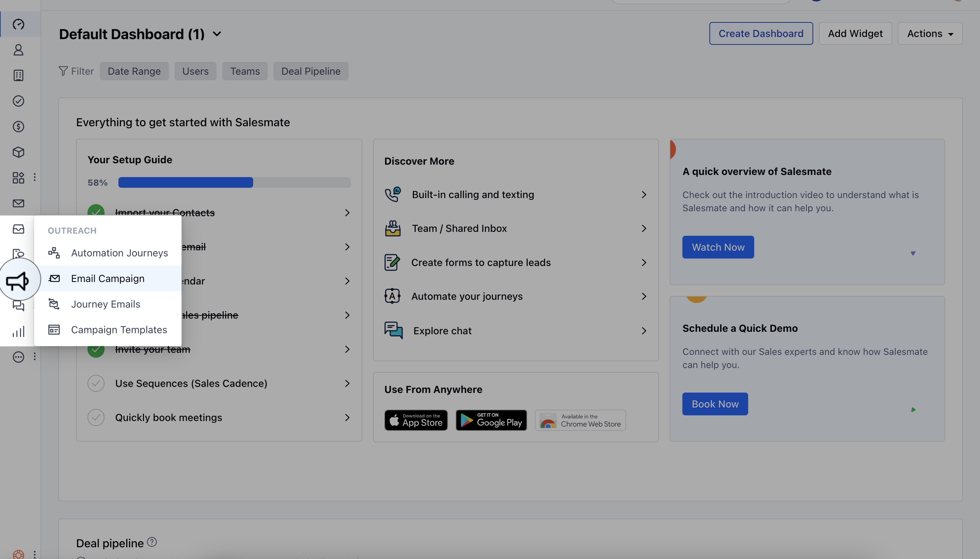Expand the Explore chat chevron
This screenshot has width=980, height=559.
tap(644, 331)
